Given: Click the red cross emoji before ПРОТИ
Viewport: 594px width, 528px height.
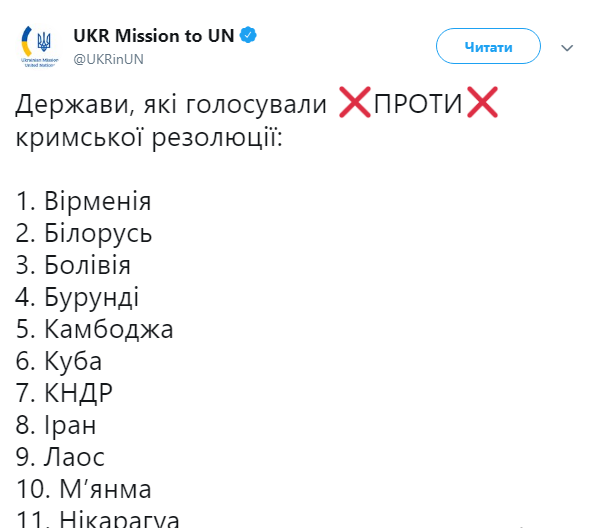Looking at the screenshot, I should tap(355, 102).
